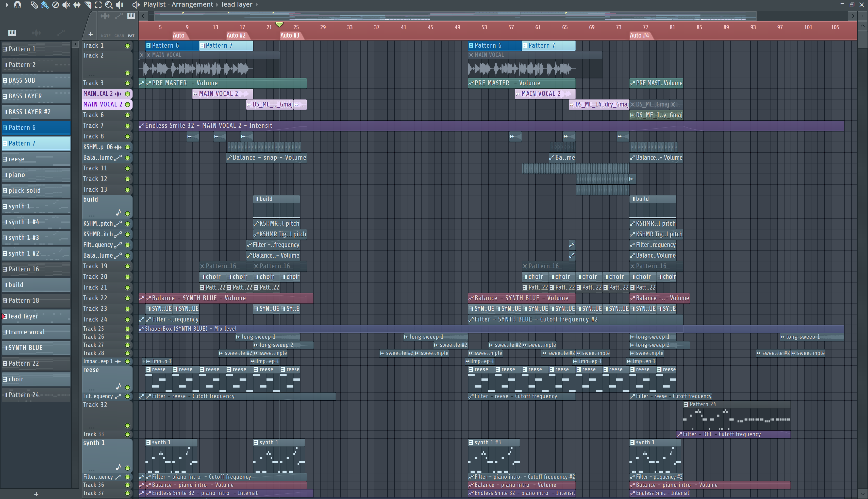
Task: Click automation icon on KSHM..pitch track
Action: click(x=118, y=223)
